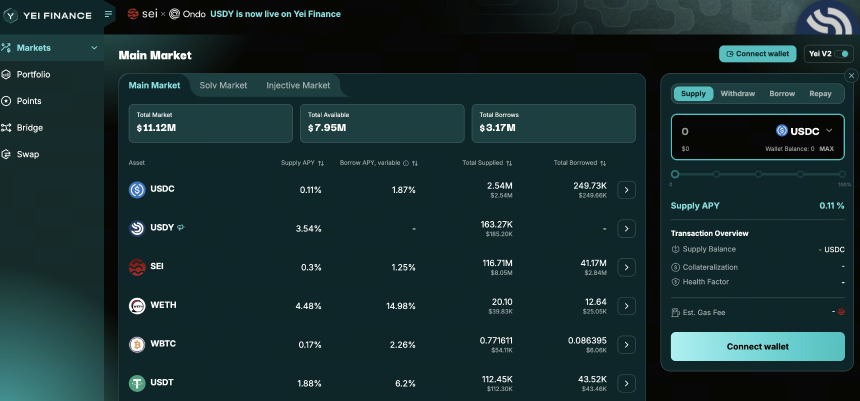Click the Health Factor shield icon
860x401 pixels.
tap(675, 282)
